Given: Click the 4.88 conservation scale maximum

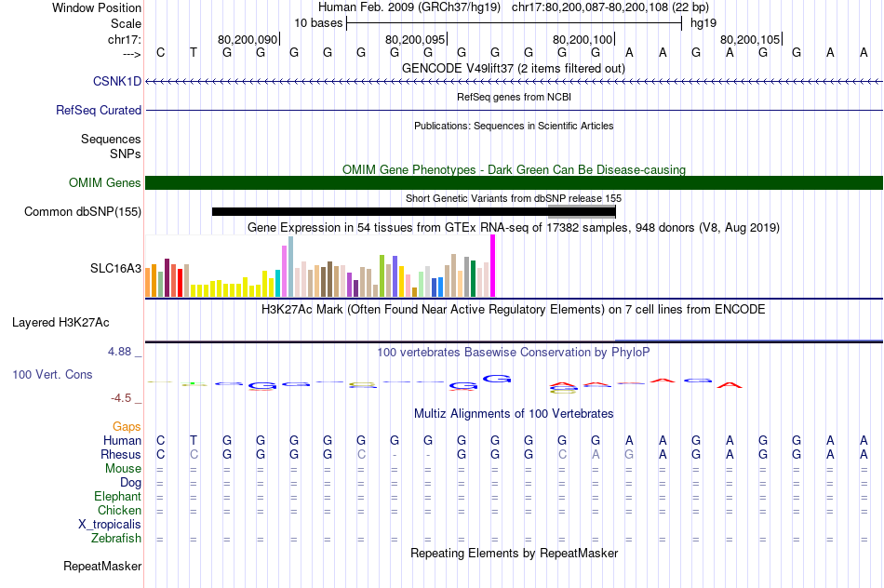Looking at the screenshot, I should click(x=119, y=352).
